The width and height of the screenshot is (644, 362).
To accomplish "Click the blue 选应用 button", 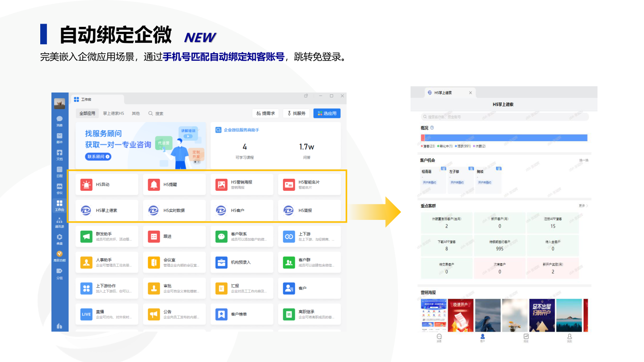I will tap(327, 114).
